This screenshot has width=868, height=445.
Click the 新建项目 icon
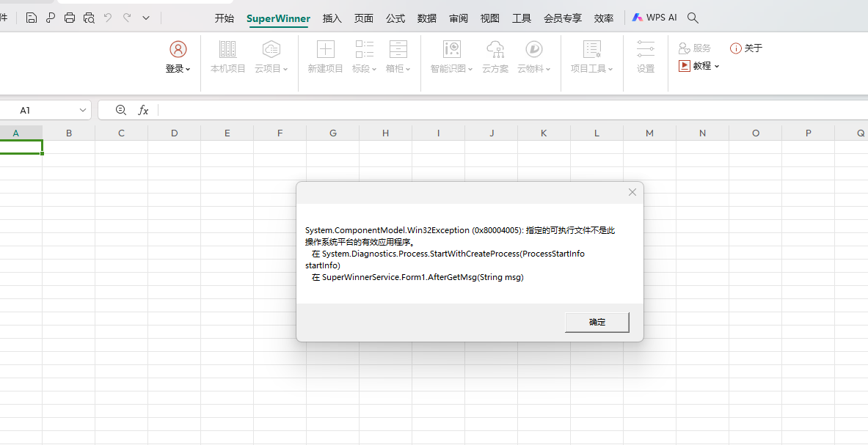click(x=326, y=49)
